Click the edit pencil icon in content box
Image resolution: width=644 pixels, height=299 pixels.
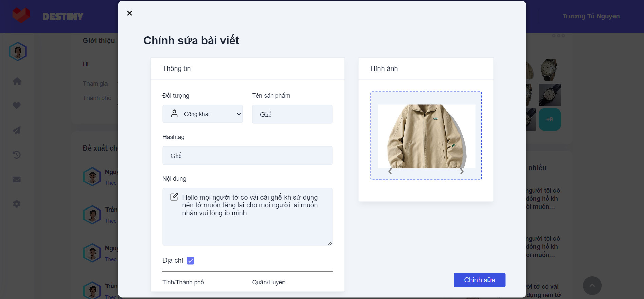[x=174, y=197]
